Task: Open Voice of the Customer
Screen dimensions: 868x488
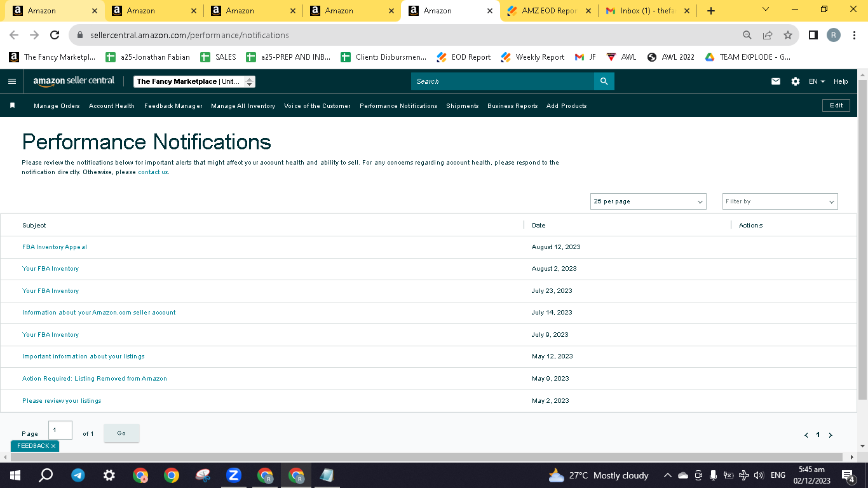Action: click(x=317, y=106)
